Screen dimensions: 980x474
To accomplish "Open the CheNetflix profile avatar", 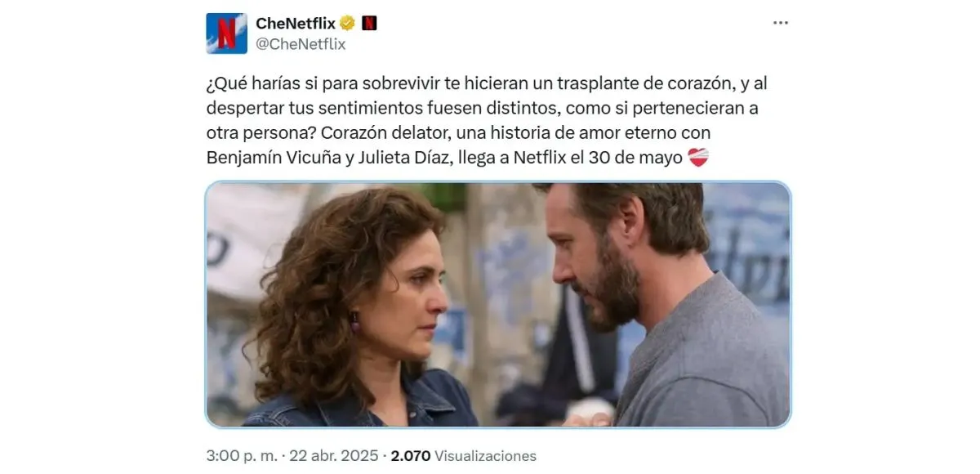I will coord(226,34).
